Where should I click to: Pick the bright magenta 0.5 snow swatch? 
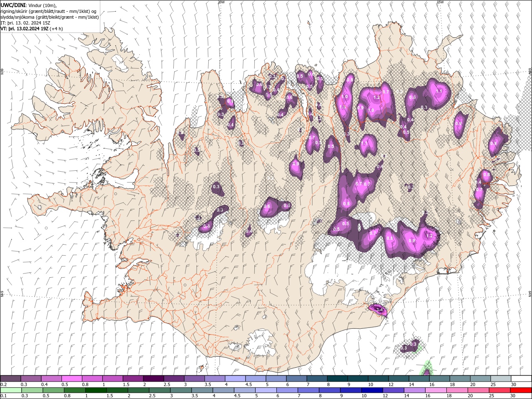(71, 379)
